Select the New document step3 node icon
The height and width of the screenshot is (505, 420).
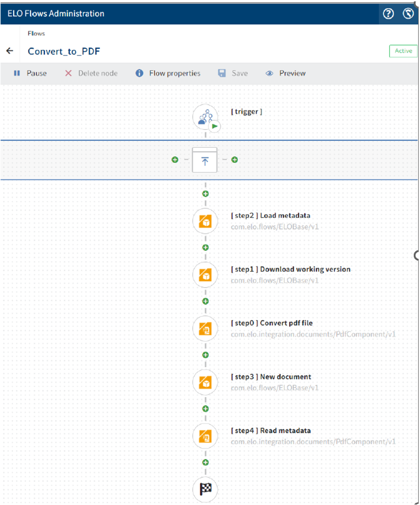(x=205, y=382)
